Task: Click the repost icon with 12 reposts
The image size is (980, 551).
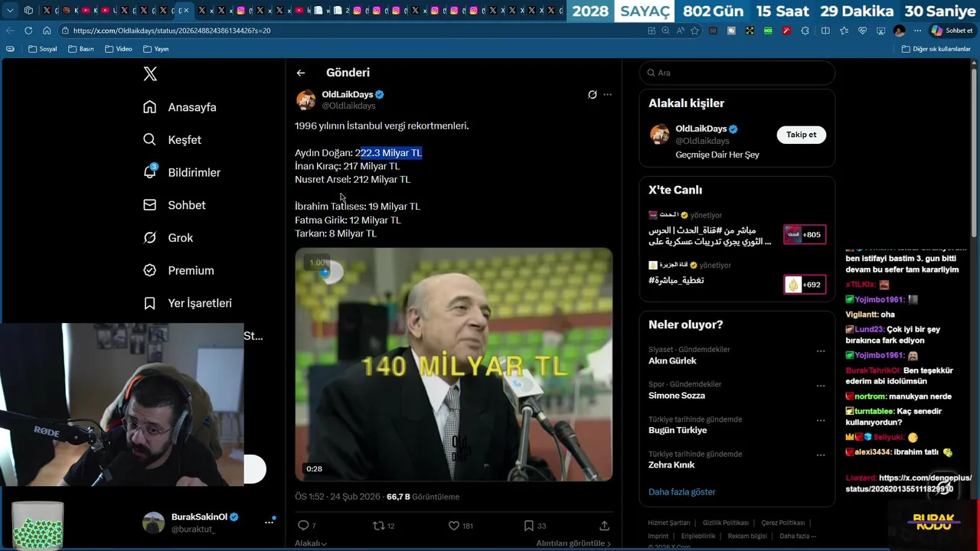Action: pos(378,526)
